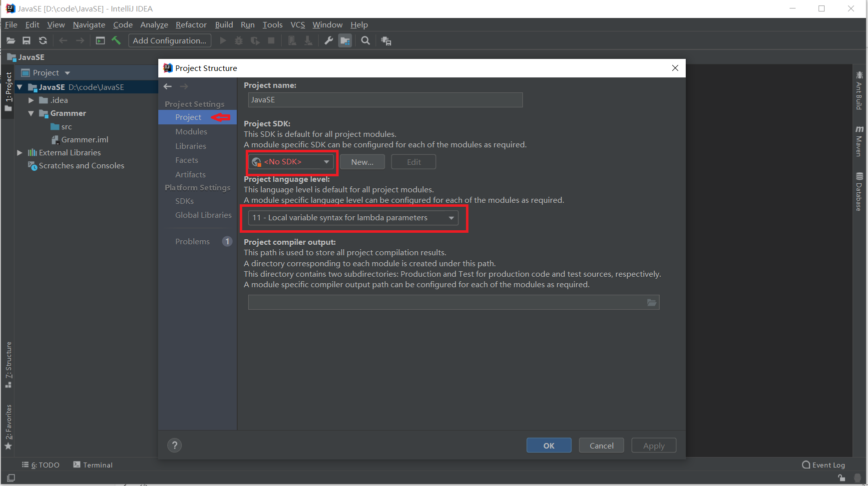
Task: Click the Run play icon in toolbar
Action: coord(223,41)
